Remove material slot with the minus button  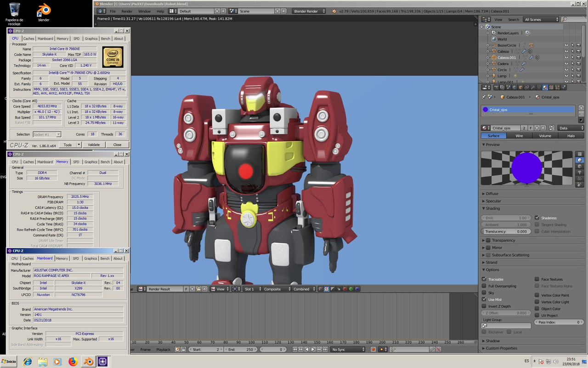coord(581,114)
